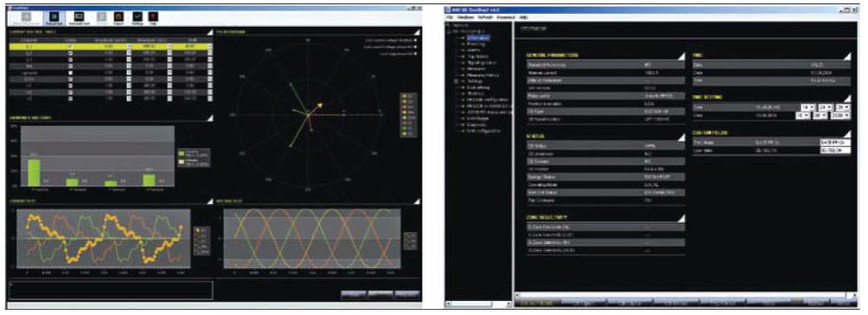Click the first button below voltage plot

(352, 294)
